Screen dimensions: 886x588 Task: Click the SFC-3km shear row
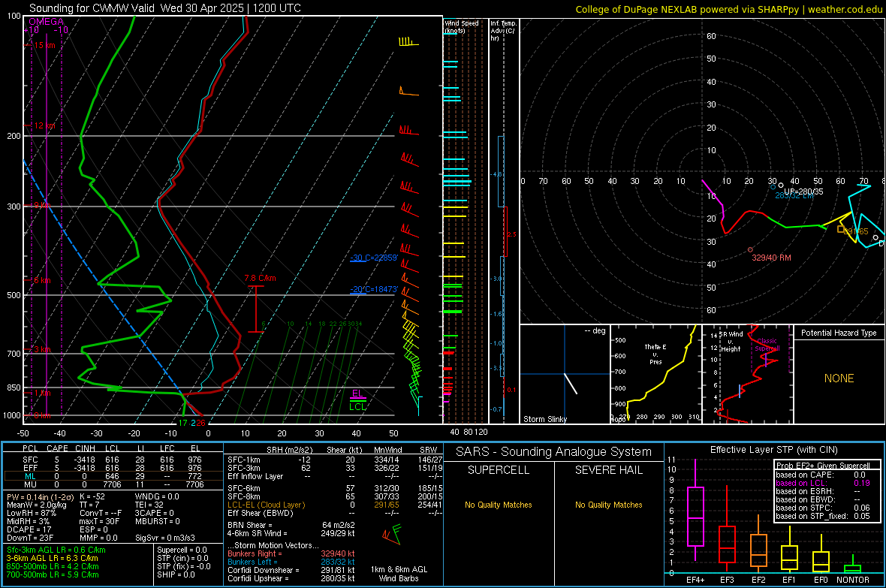pyautogui.click(x=335, y=468)
